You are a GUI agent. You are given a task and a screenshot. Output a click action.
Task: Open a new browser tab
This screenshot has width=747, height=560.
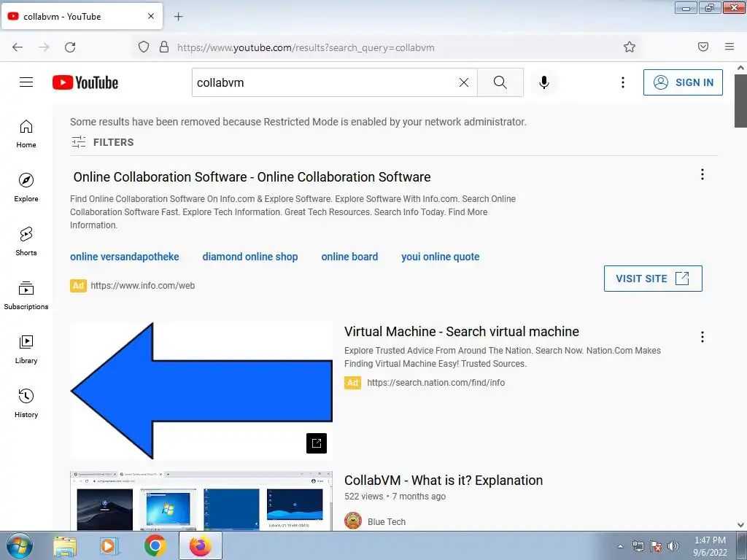coord(178,17)
